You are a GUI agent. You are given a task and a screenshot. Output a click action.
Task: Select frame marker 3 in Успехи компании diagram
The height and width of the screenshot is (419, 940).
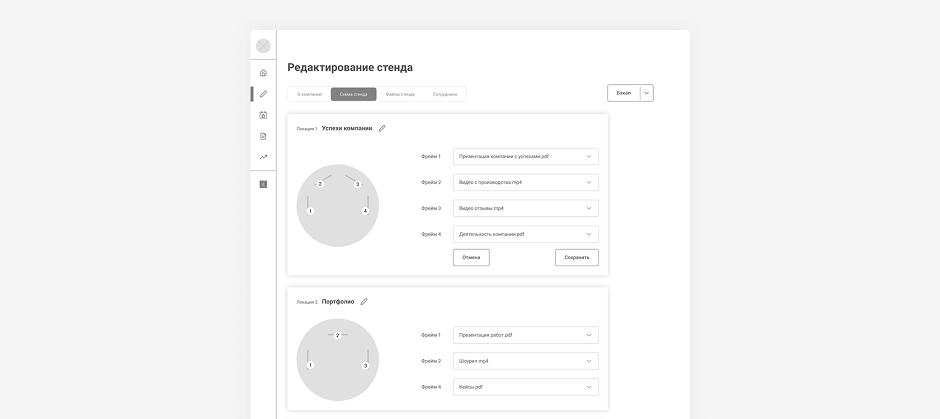pos(357,184)
